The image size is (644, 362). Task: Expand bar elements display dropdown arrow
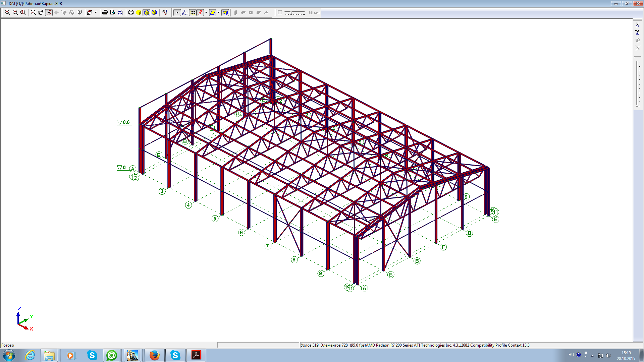206,12
